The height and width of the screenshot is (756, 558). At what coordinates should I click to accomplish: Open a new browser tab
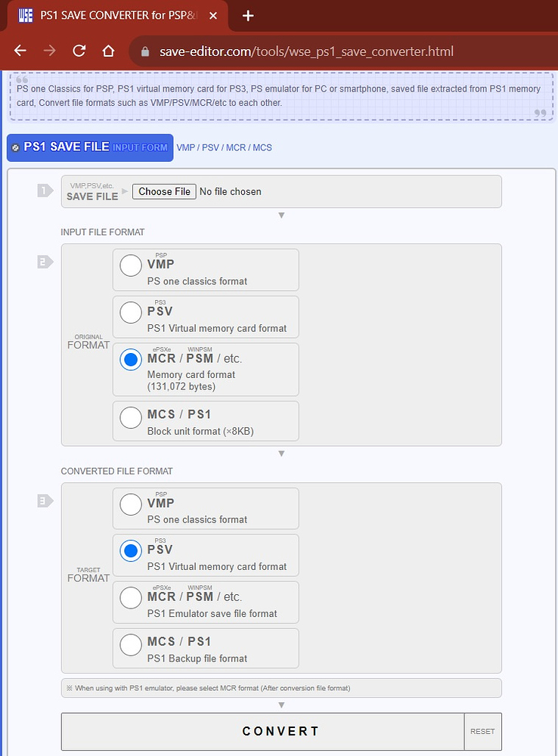click(x=248, y=15)
